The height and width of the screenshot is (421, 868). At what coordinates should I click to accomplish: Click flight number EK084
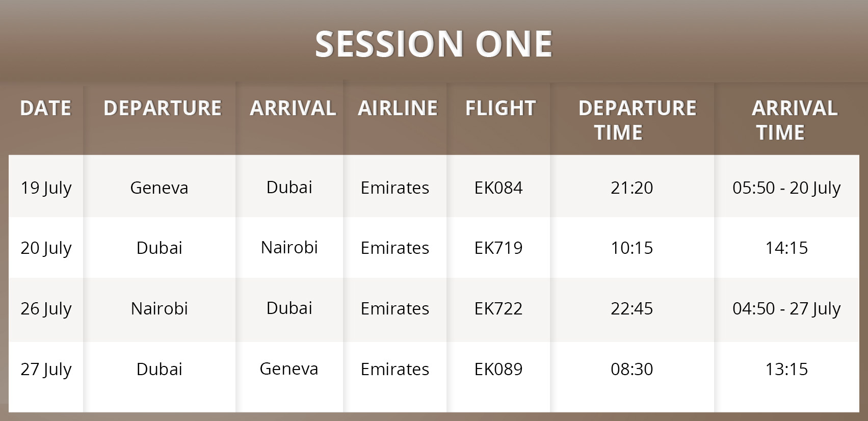tap(498, 188)
